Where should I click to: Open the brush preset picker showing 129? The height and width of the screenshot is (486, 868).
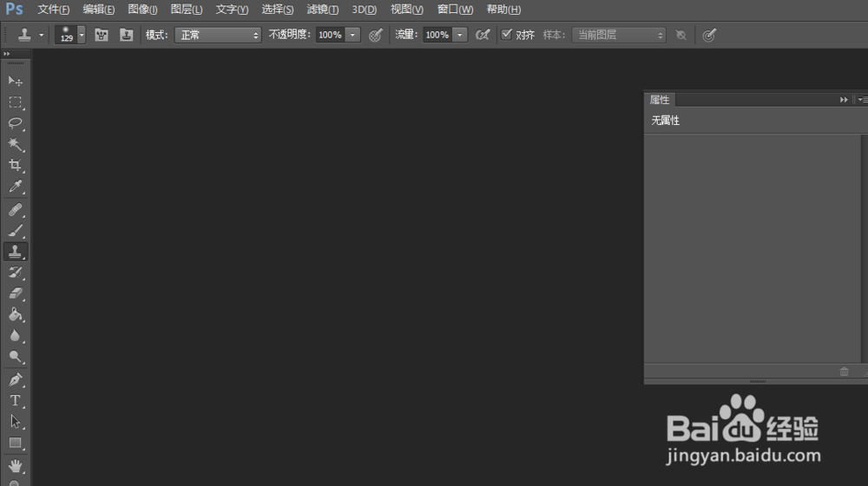tap(69, 35)
